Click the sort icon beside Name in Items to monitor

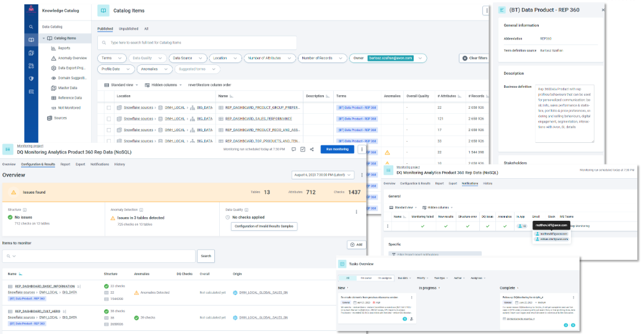pyautogui.click(x=20, y=274)
